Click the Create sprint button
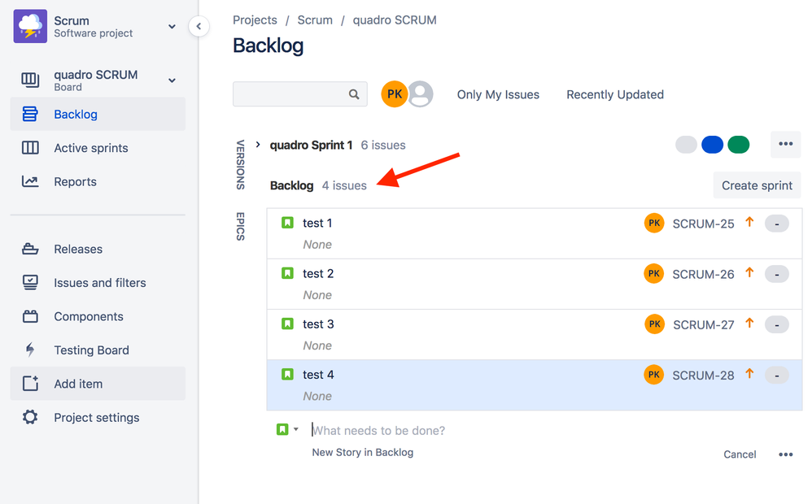 pyautogui.click(x=757, y=185)
